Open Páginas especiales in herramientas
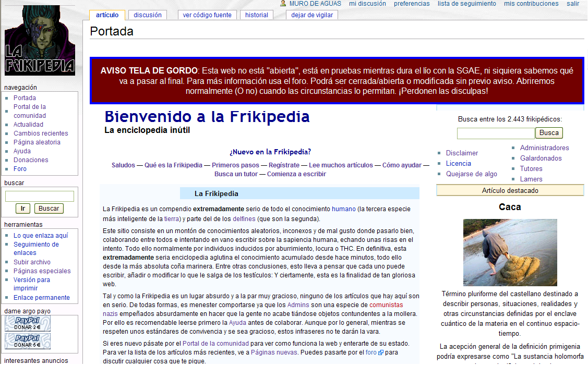This screenshot has height=366, width=588. (42, 271)
